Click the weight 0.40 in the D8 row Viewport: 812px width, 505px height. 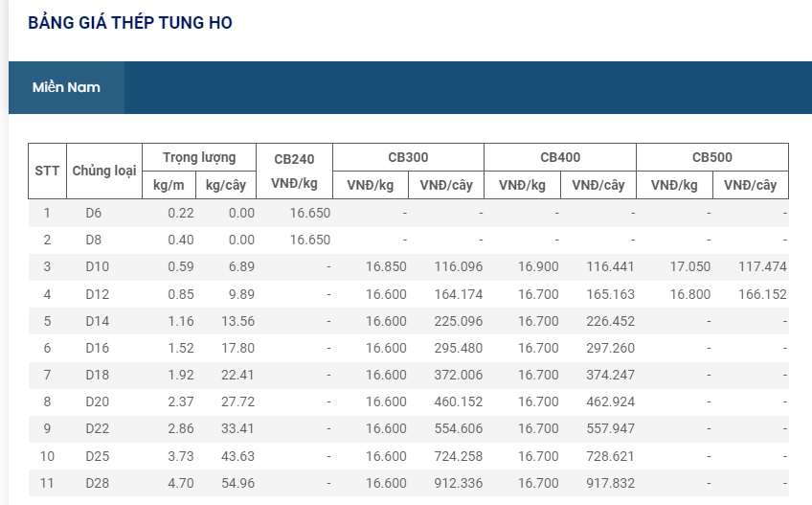coord(181,241)
